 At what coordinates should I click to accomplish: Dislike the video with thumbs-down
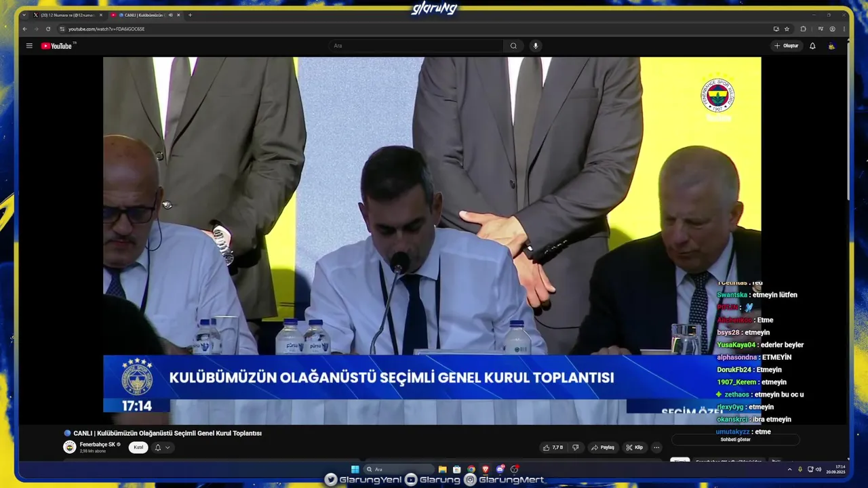[576, 447]
